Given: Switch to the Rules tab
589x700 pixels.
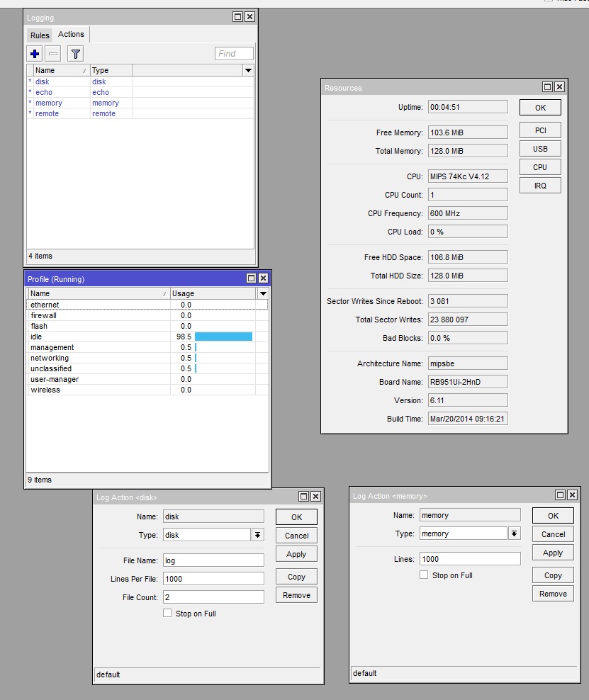Looking at the screenshot, I should click(40, 35).
